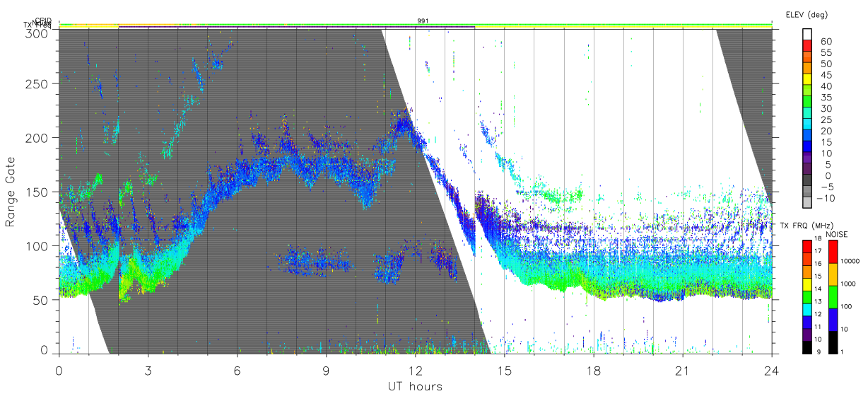This screenshot has width=868, height=401.
Task: Click the '150' tick label on Range Gate axis
Action: 37,192
